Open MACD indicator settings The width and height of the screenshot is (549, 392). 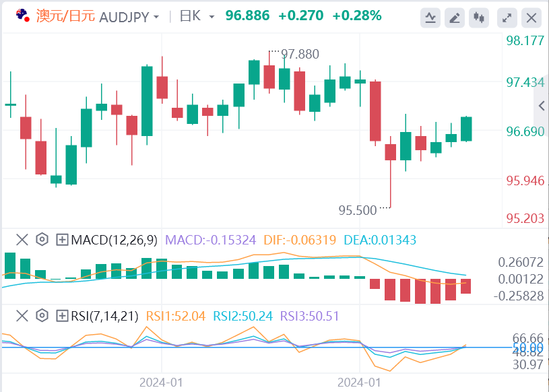click(x=42, y=240)
